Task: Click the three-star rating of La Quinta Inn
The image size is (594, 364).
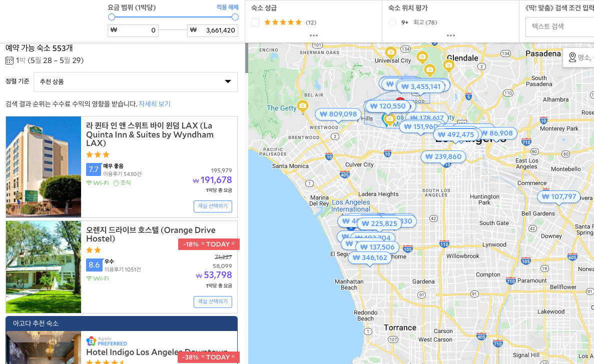Action: click(x=98, y=154)
